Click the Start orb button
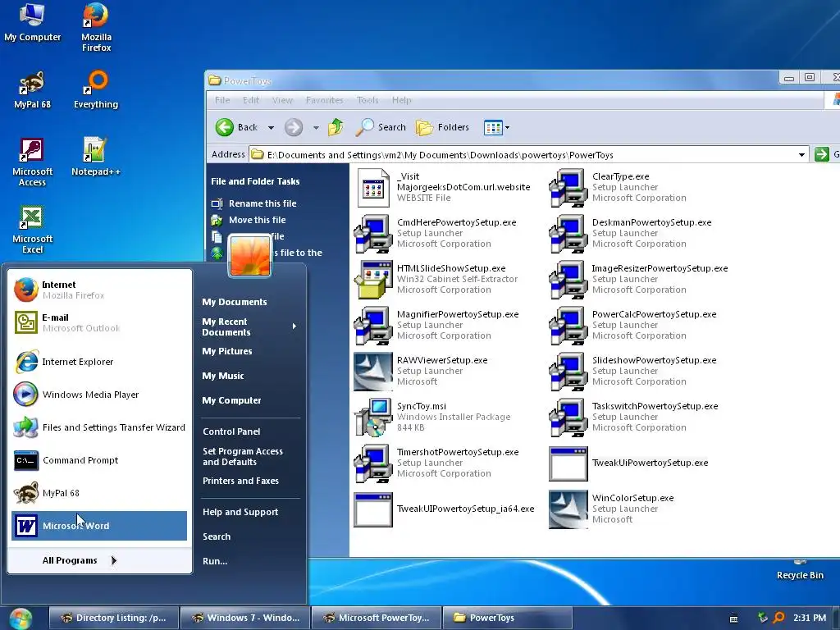This screenshot has height=630, width=840. (x=21, y=619)
